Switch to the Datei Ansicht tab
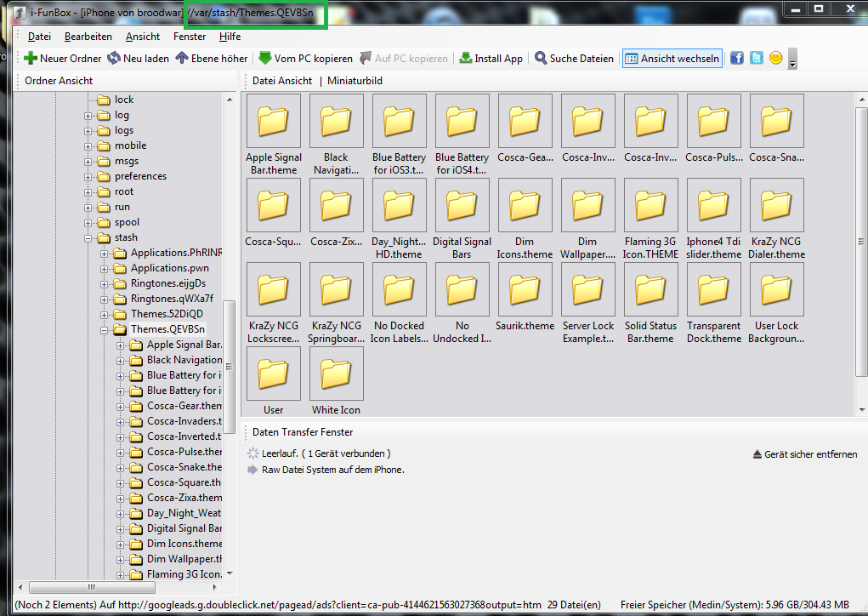This screenshot has height=616, width=868. tap(282, 81)
